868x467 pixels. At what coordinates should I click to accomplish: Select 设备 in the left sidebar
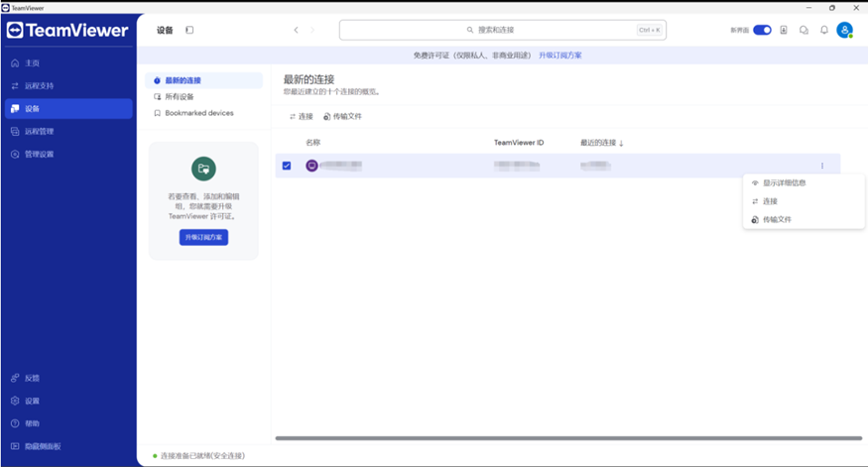[68, 108]
